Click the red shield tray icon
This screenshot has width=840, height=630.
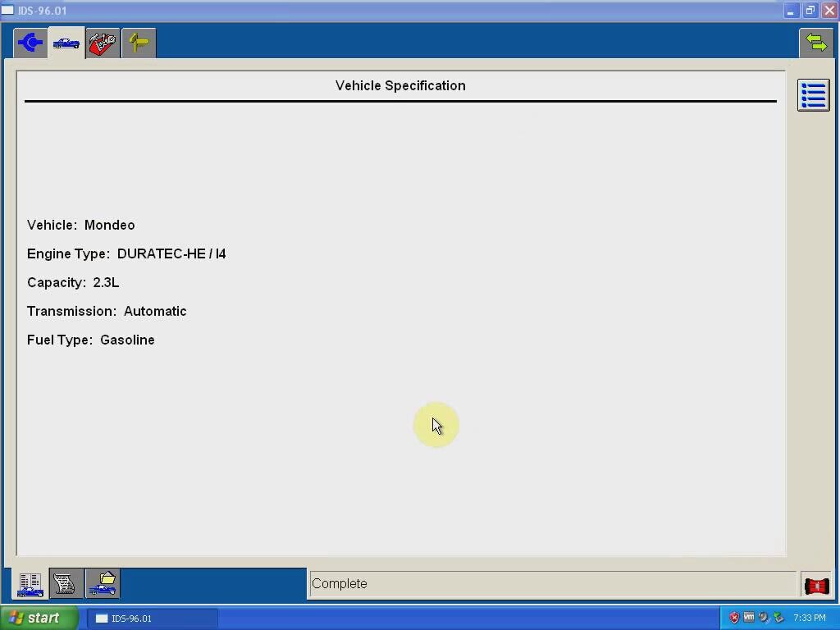click(x=734, y=618)
